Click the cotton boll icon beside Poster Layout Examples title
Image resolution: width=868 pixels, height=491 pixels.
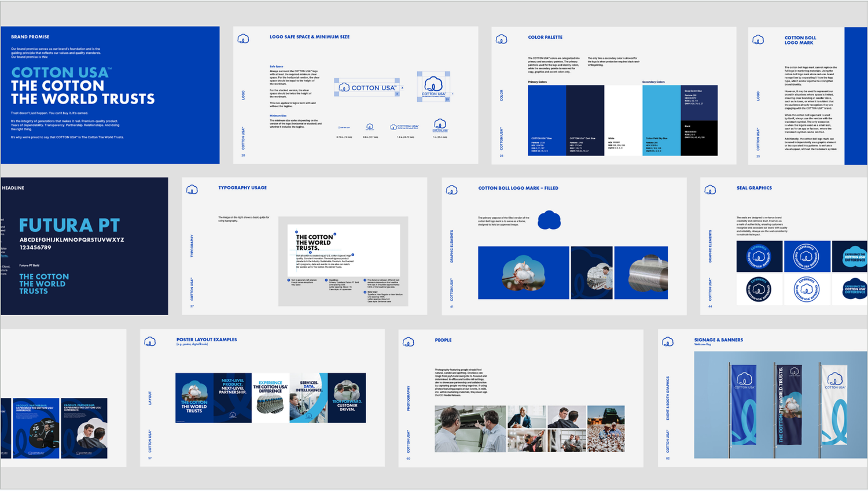tap(150, 341)
